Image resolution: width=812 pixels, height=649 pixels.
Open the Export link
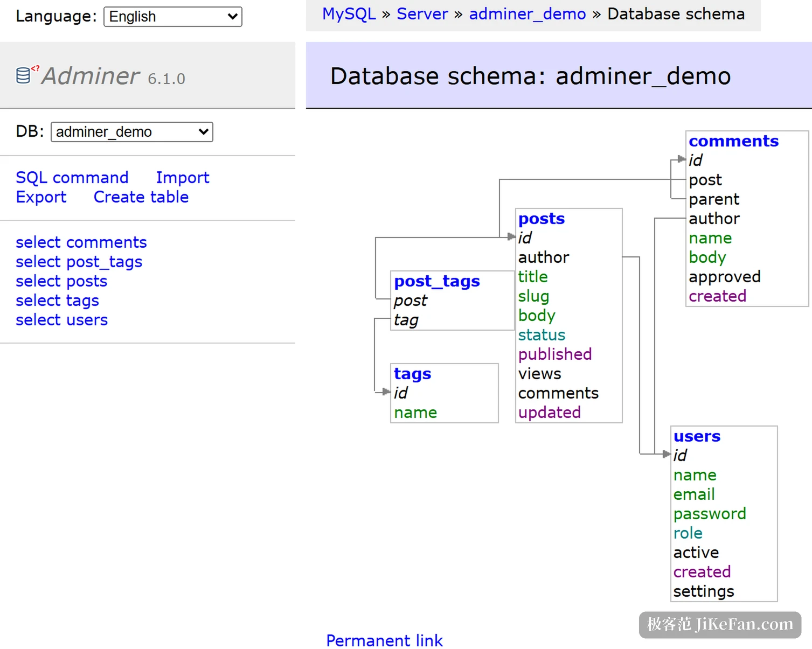pos(41,197)
